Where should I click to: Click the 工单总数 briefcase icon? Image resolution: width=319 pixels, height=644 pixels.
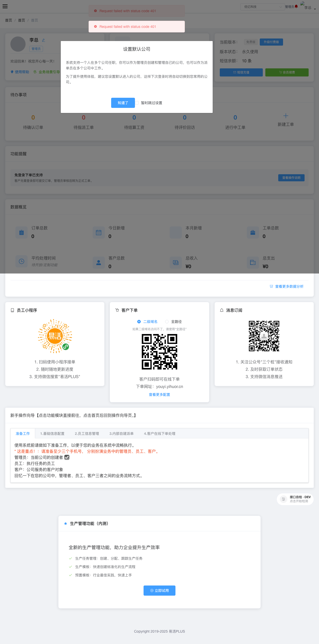point(253,232)
